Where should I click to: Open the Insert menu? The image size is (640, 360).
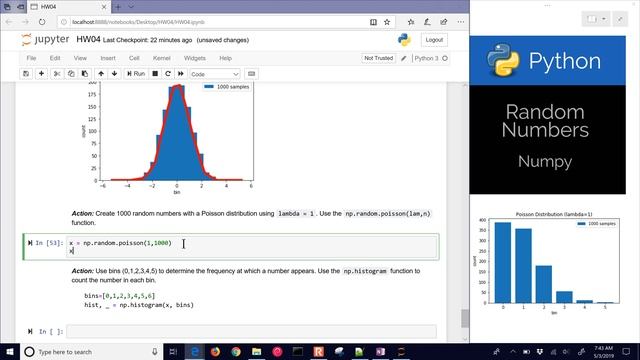[108, 58]
